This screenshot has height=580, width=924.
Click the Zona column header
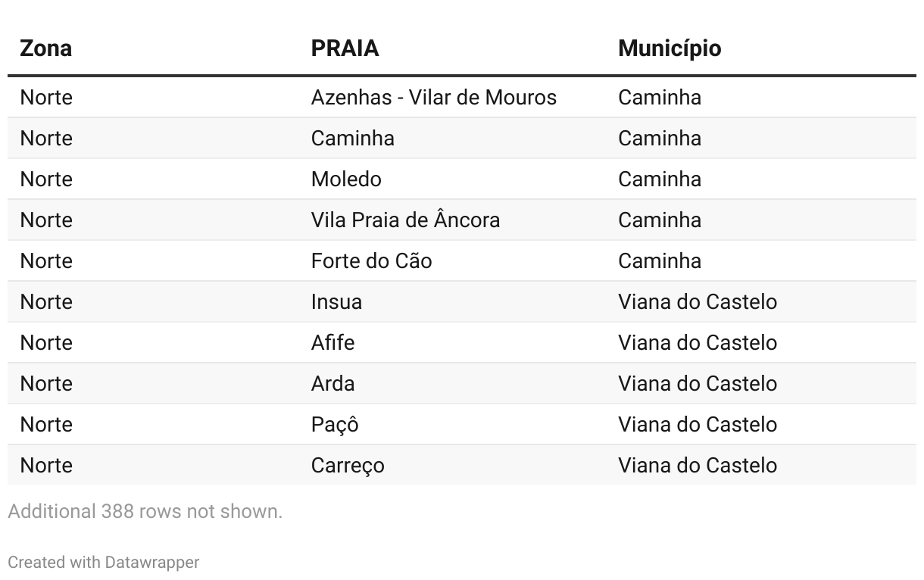coord(45,48)
